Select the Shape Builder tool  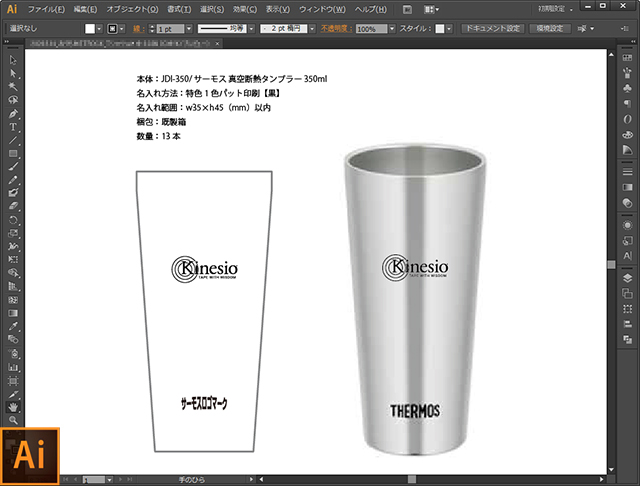pyautogui.click(x=13, y=273)
